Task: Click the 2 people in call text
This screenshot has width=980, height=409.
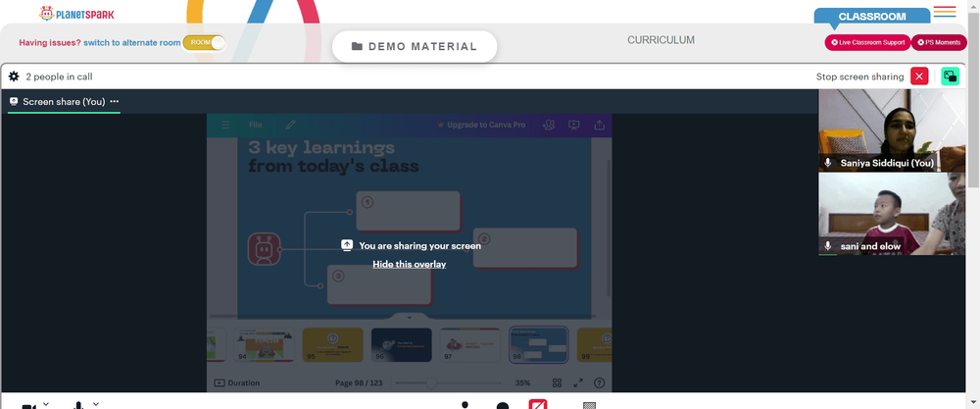Action: click(x=60, y=77)
